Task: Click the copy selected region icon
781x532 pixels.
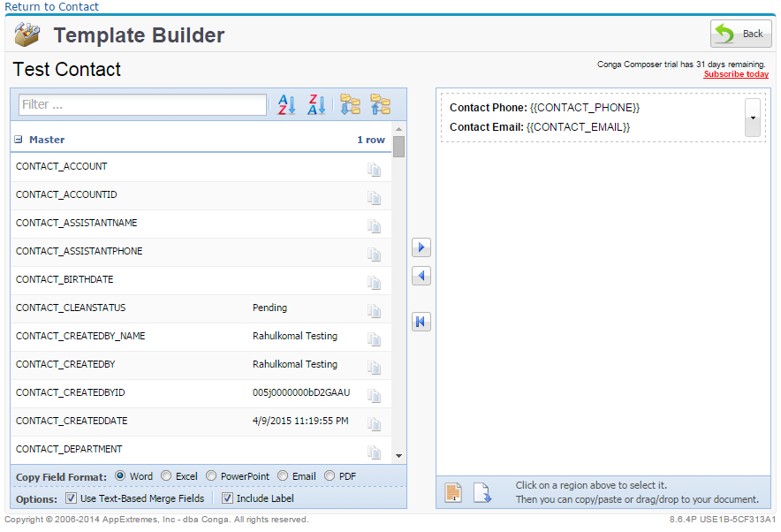Action: 453,493
